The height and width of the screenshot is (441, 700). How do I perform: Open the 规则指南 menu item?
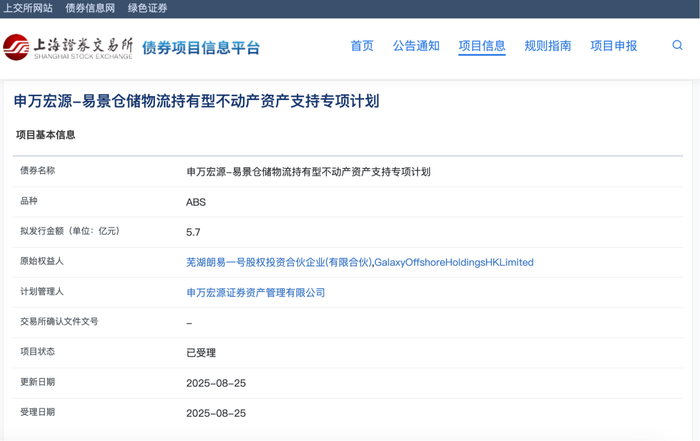pyautogui.click(x=548, y=46)
